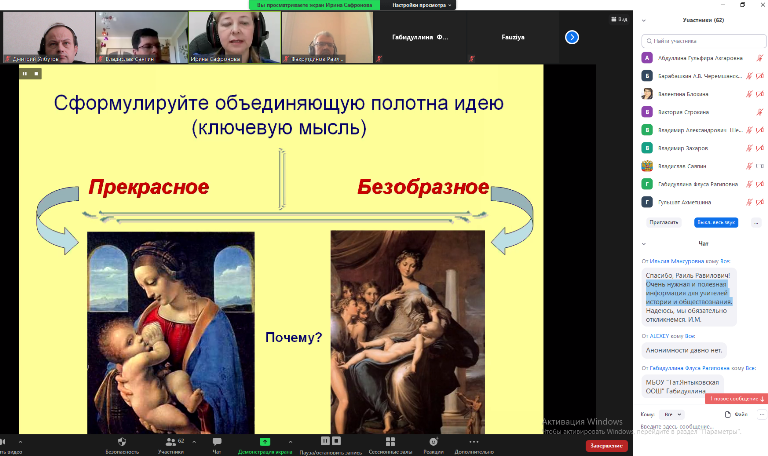Viewport: 768px width, 456px height.
Task: Jump to new message red notification
Action: (736, 399)
